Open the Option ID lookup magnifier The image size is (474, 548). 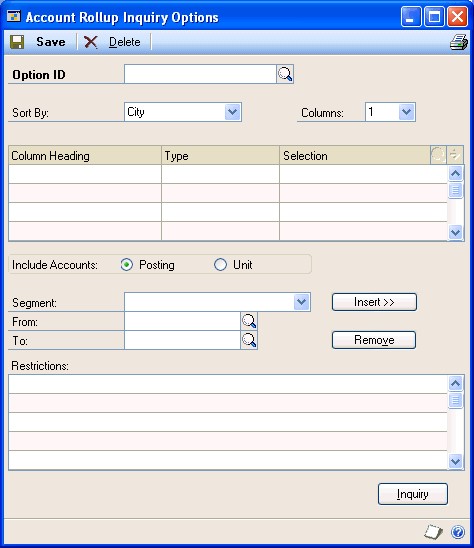tap(285, 74)
